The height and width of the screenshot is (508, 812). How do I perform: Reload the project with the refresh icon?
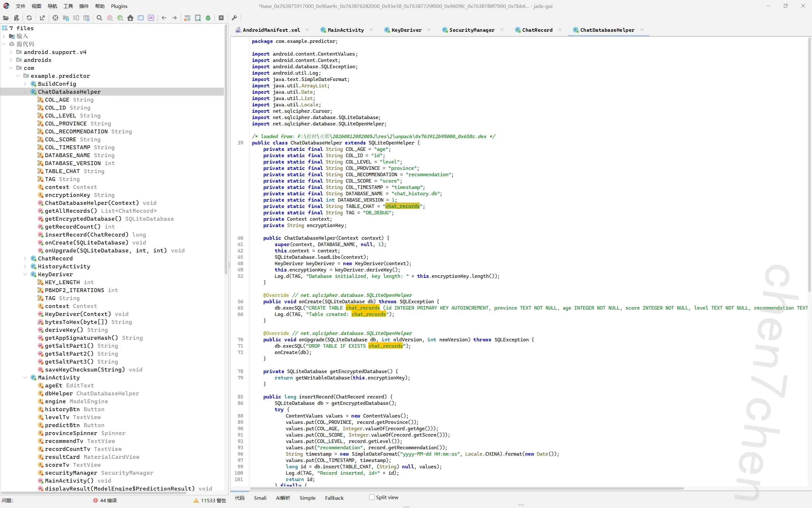point(29,18)
